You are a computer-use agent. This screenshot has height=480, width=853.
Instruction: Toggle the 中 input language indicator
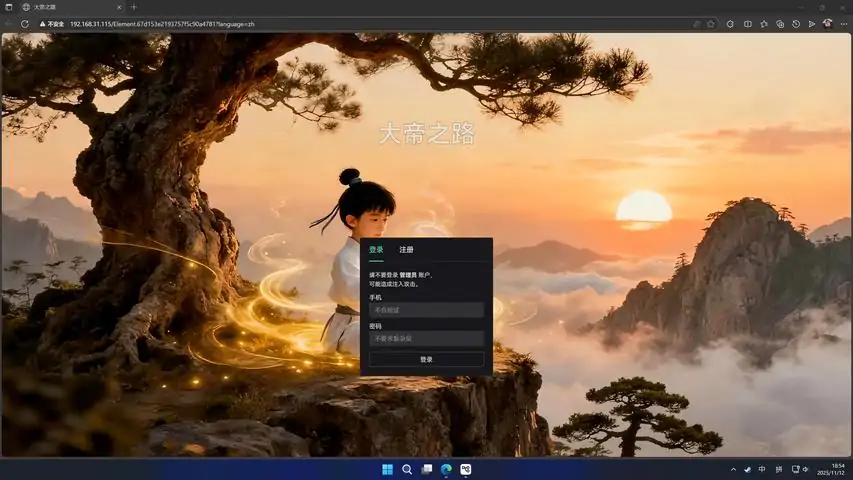tap(762, 469)
